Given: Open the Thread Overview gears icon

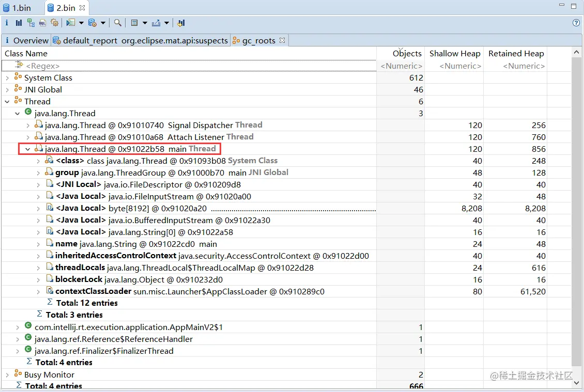Looking at the screenshot, I should [x=54, y=23].
